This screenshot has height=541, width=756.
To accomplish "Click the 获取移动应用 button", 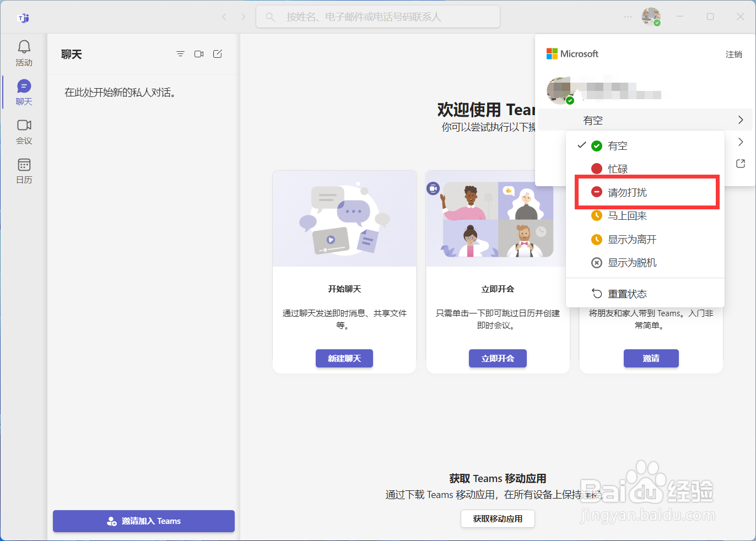I will click(498, 519).
